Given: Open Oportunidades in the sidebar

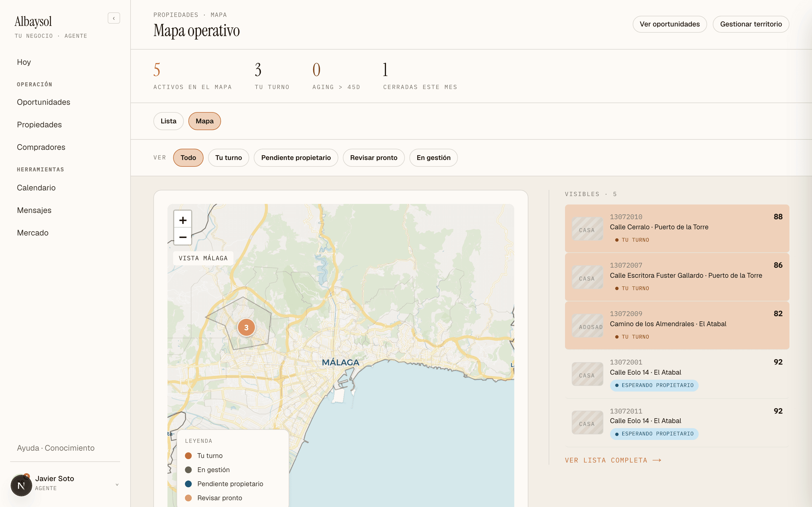Looking at the screenshot, I should [x=44, y=102].
